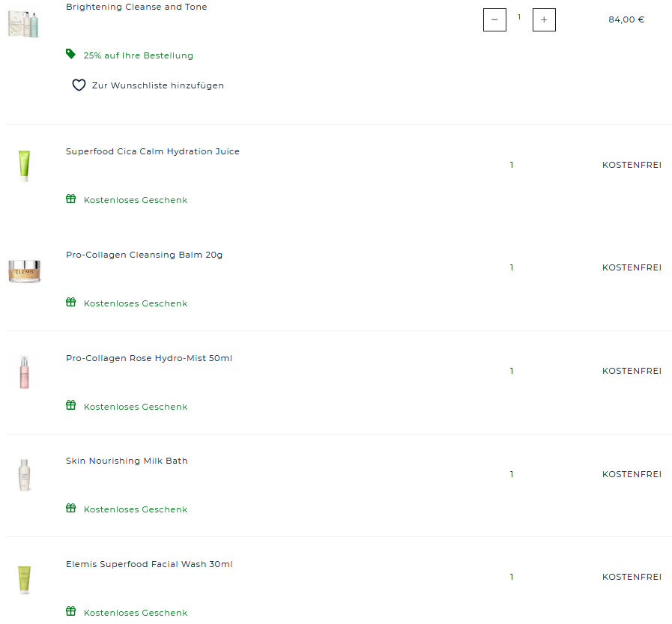Click the Brightening Cleanse and Tone thumbnail
Screen dimensions: 672x624
[x=23, y=23]
